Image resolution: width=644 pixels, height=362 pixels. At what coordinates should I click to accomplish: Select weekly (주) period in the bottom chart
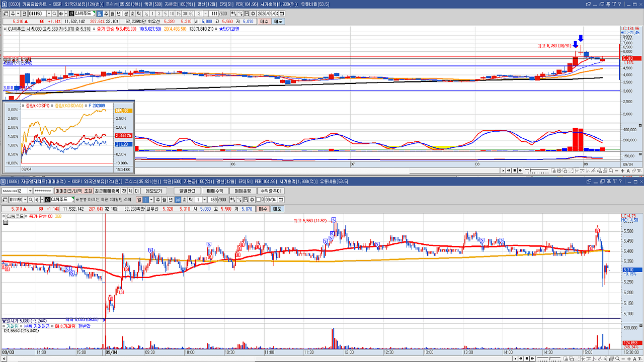click(x=158, y=200)
